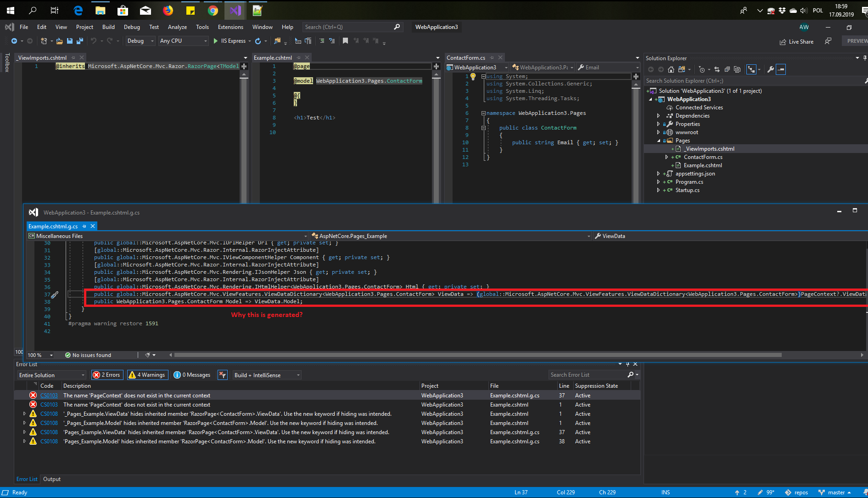Click the first CS0103 error code link
Screen dimensions: 868x498
49,395
